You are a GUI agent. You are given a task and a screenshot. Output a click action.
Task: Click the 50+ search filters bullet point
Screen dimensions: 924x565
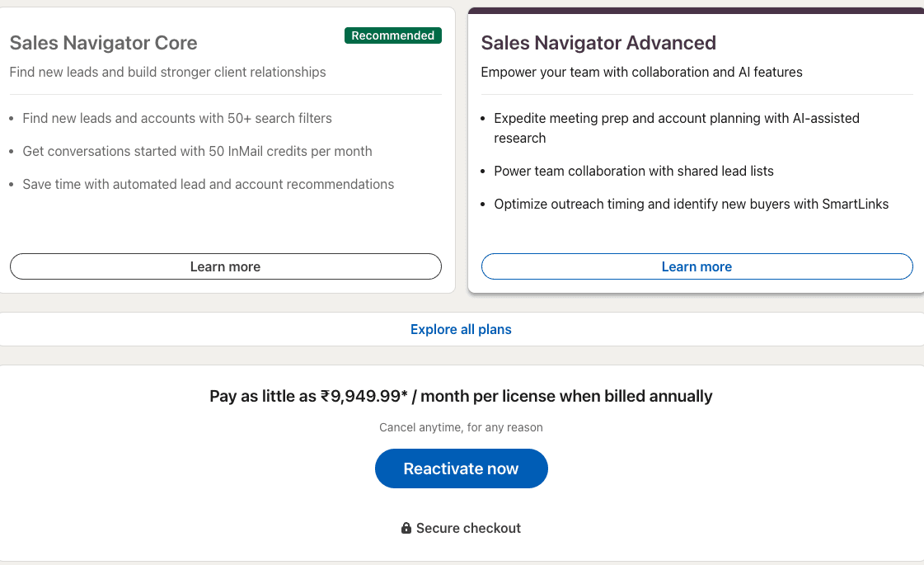(x=177, y=118)
